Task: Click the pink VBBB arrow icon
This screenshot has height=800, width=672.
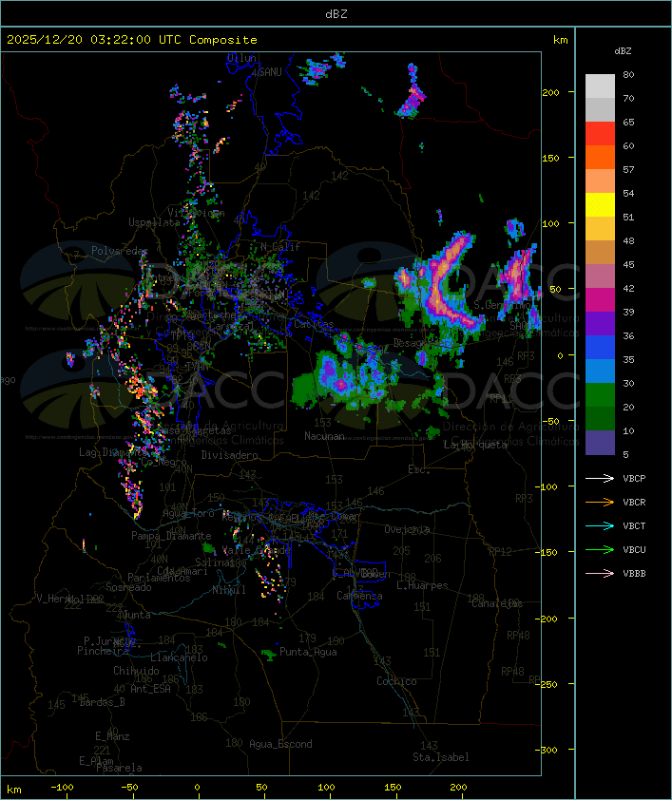Action: tap(600, 574)
